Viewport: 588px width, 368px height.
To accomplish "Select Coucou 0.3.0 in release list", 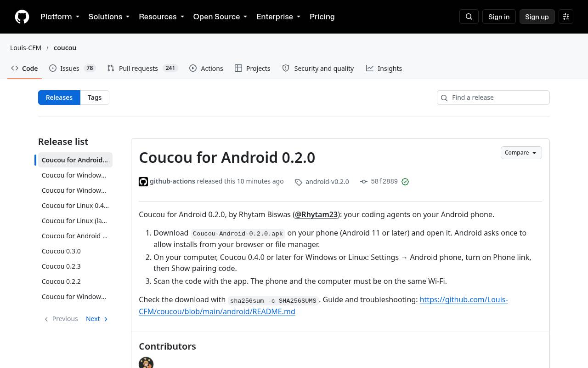I will click(x=75, y=251).
